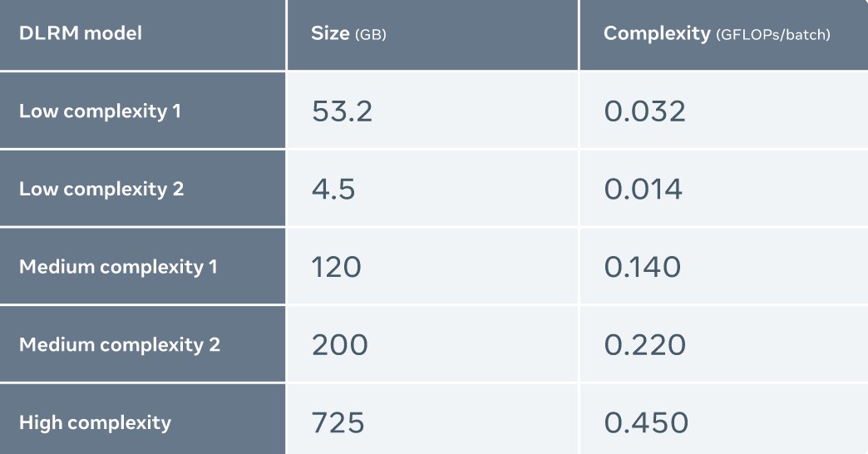Click the 4.5 size value
This screenshot has height=454, width=868.
pos(333,190)
